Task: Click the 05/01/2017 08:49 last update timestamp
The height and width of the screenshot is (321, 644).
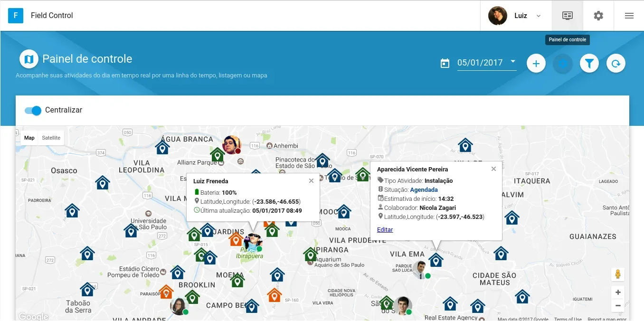Action: pos(277,210)
